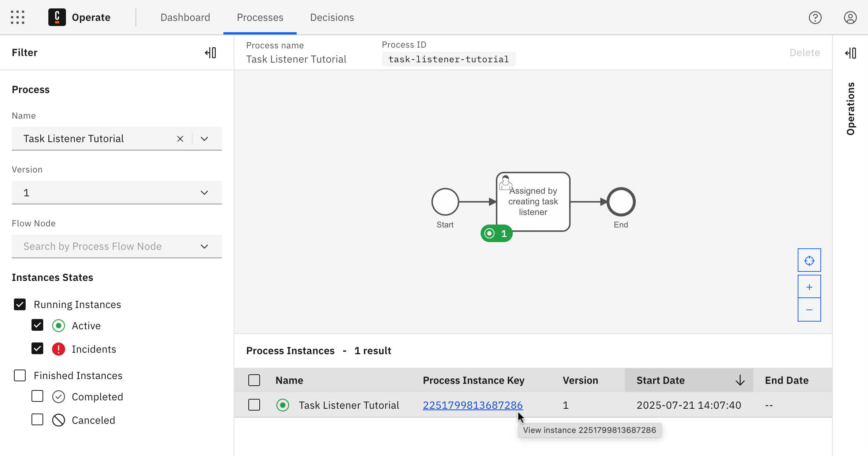Clear the Task Listener Tutorial name filter

[180, 138]
